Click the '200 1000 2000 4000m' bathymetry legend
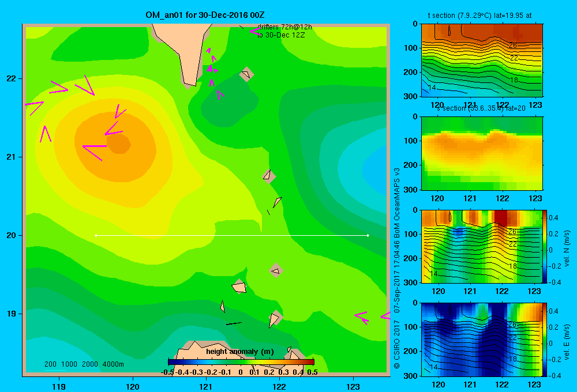This screenshot has width=577, height=392. point(84,364)
